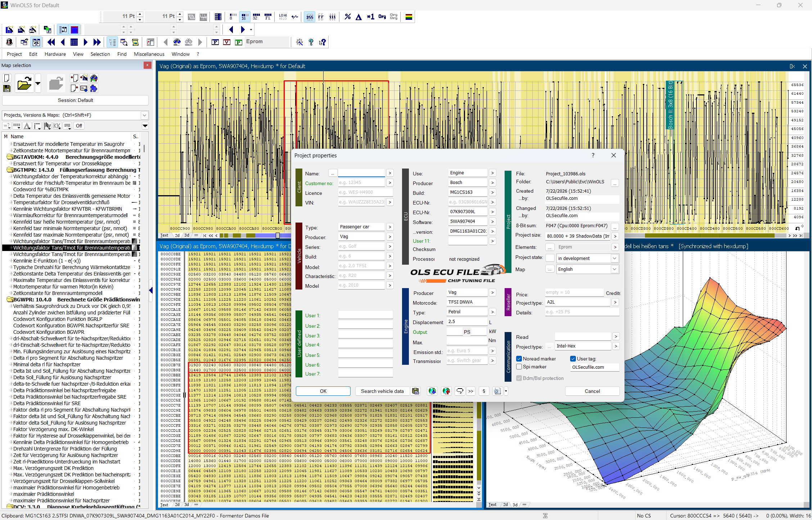
Task: Click the black top hat icon
Action: coord(9,42)
